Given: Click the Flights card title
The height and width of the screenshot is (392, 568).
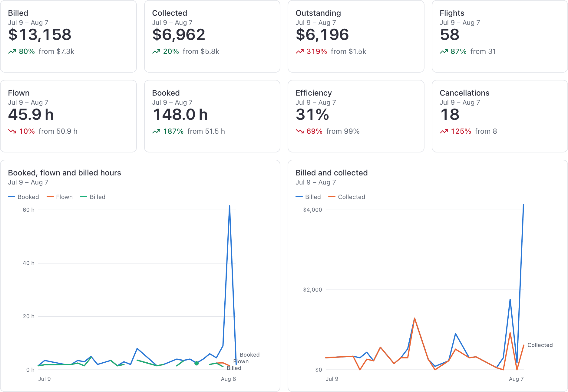Looking at the screenshot, I should (x=452, y=13).
